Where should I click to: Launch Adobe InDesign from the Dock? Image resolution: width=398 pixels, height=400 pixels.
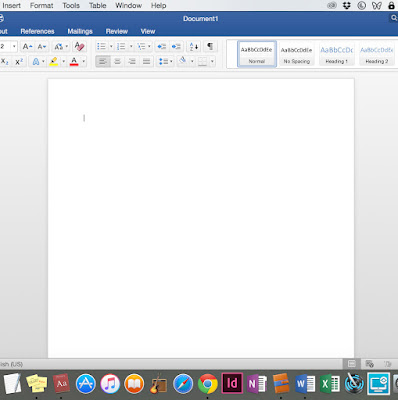(232, 383)
